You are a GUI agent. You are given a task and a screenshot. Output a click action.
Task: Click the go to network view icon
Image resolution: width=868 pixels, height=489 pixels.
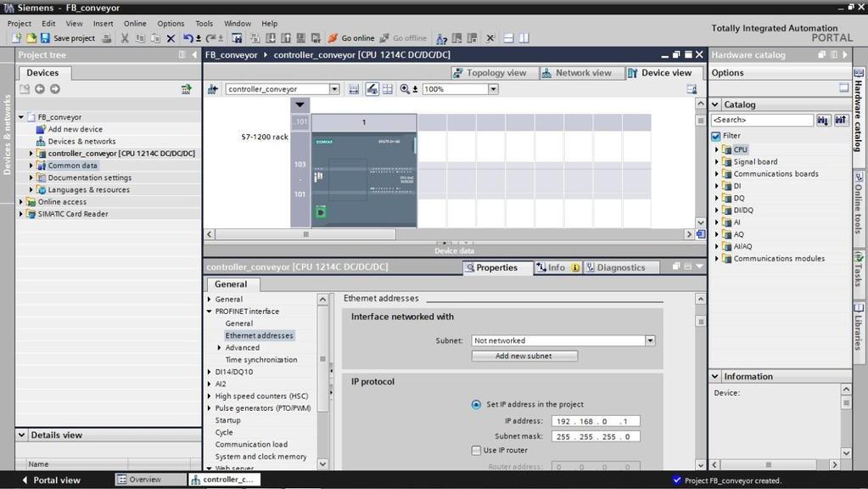tap(213, 89)
